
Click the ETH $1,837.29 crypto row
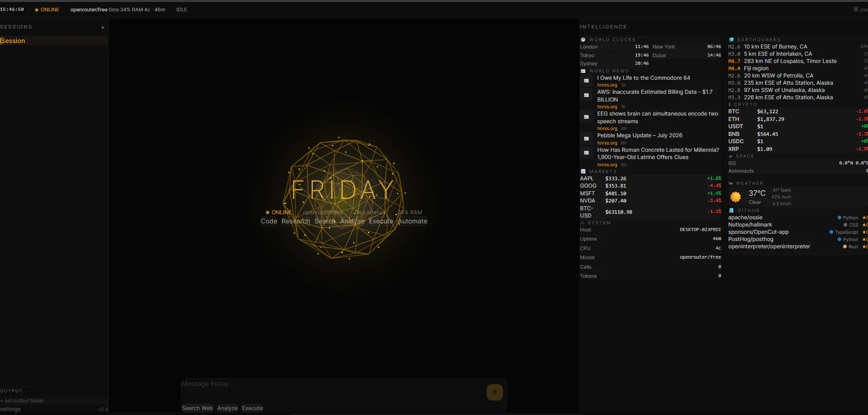(x=798, y=119)
